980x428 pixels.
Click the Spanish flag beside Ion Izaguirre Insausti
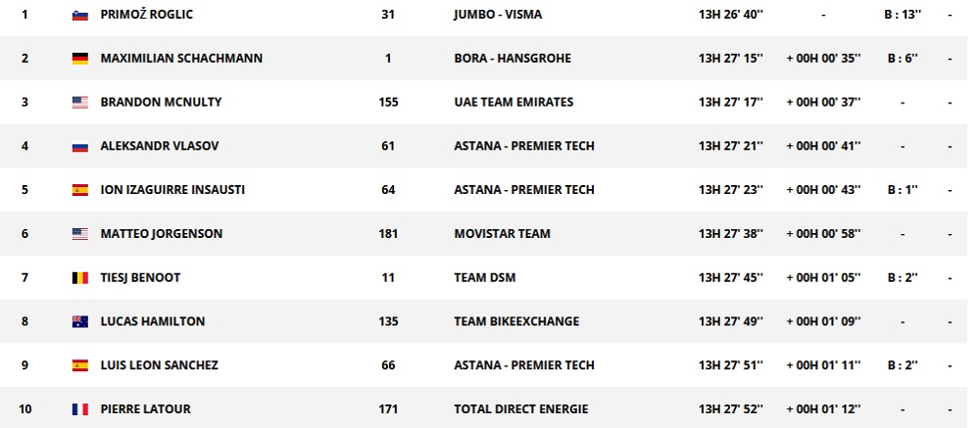80,190
